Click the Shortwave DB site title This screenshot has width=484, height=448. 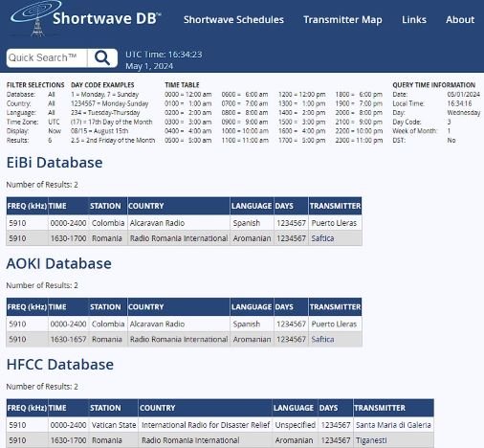click(107, 18)
